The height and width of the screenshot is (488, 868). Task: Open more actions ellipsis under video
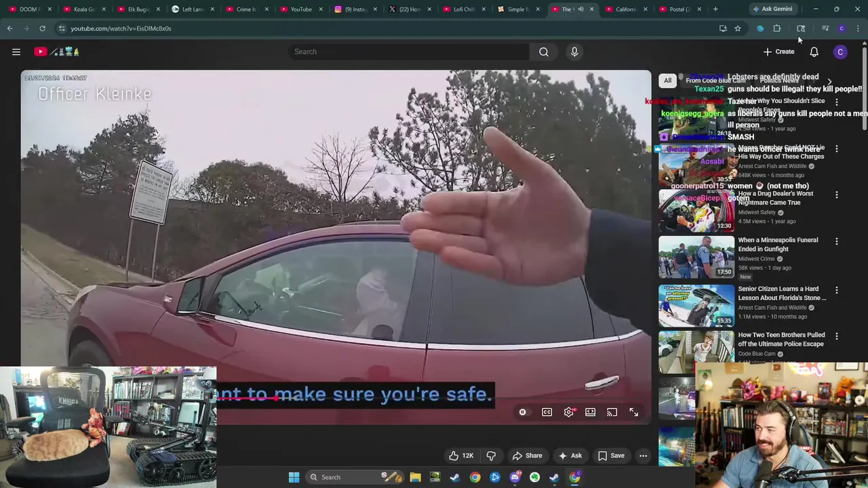coord(643,455)
